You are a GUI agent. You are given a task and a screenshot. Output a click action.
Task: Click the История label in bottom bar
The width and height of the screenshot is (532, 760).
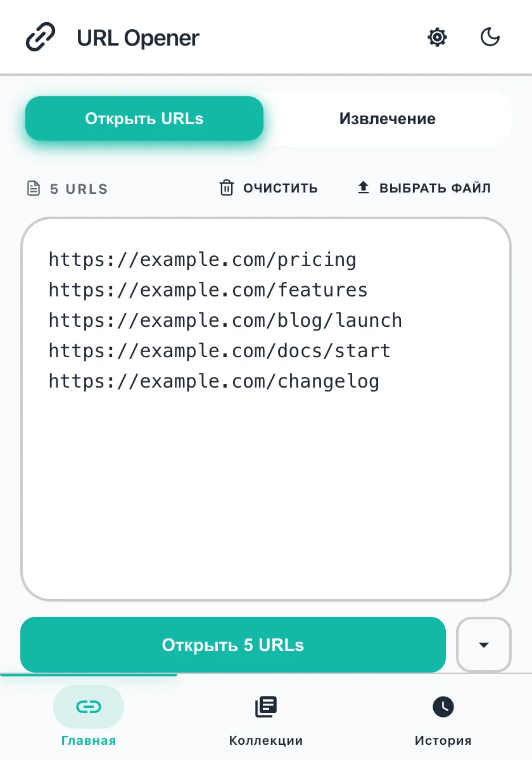pos(443,740)
